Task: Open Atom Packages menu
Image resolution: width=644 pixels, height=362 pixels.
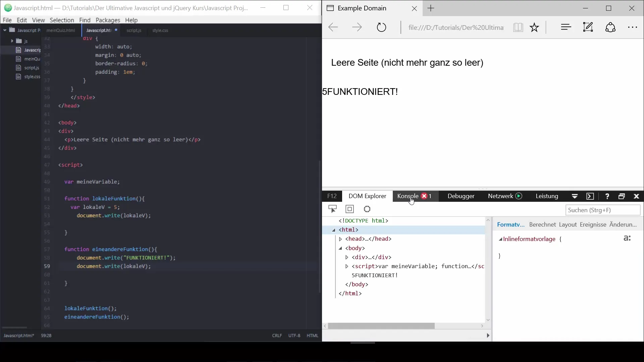Action: [x=108, y=20]
